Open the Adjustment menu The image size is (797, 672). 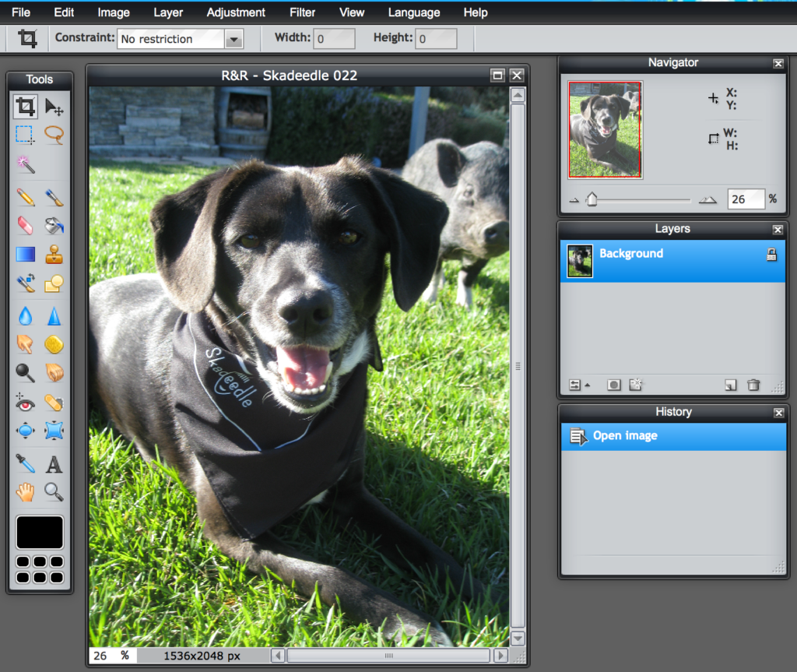click(236, 12)
